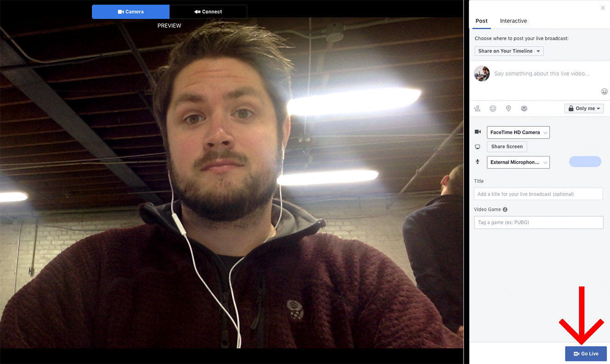Click the donate/fundraiser icon beside location pin
Screen dimensions: 610x364
(524, 109)
